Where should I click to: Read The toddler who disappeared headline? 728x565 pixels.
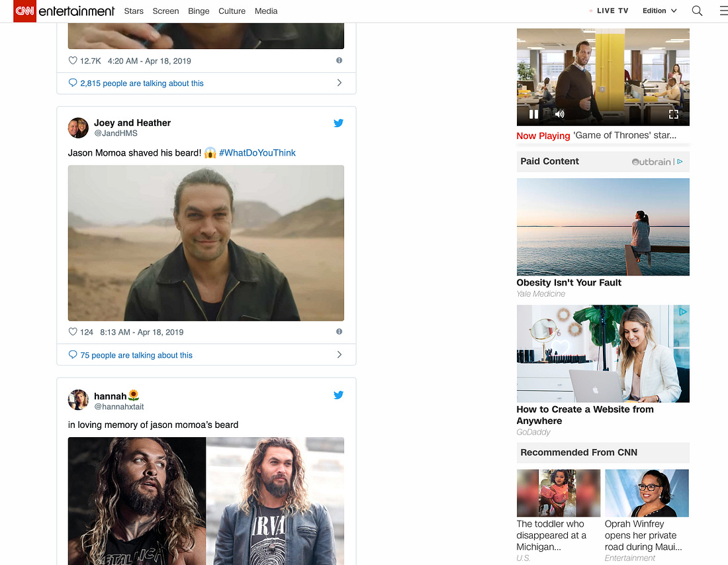[x=551, y=535]
